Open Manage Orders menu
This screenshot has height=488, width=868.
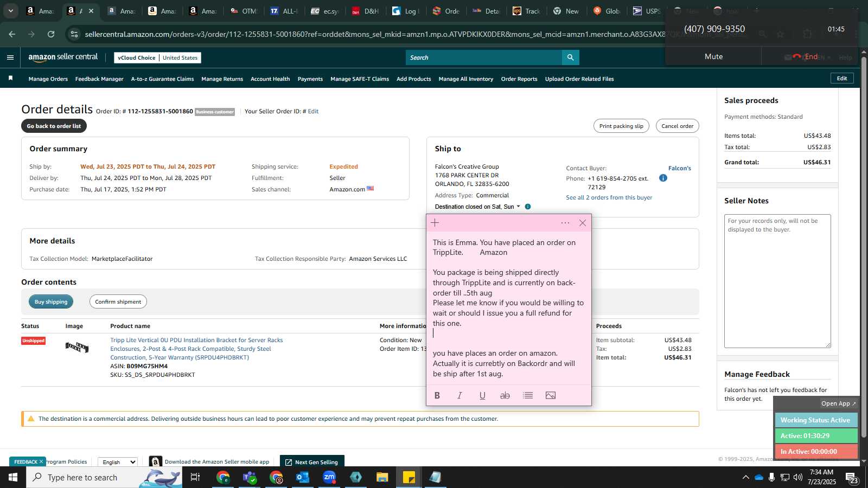[x=48, y=79]
